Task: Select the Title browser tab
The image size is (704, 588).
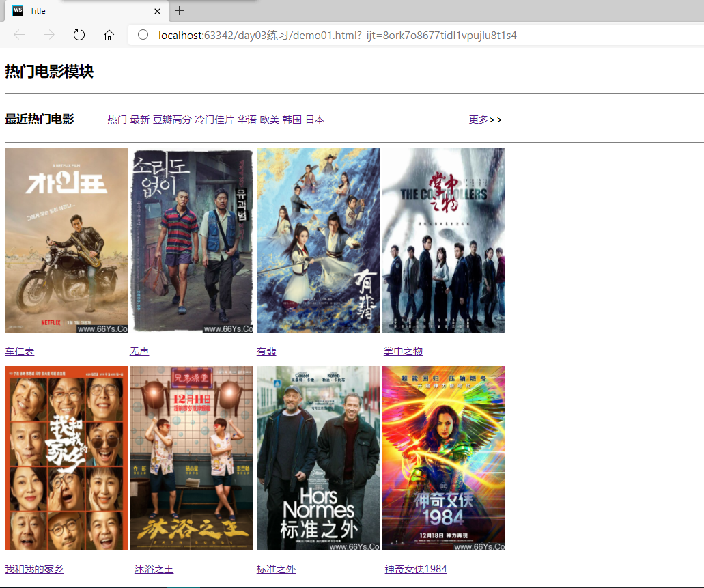Action: 87,11
